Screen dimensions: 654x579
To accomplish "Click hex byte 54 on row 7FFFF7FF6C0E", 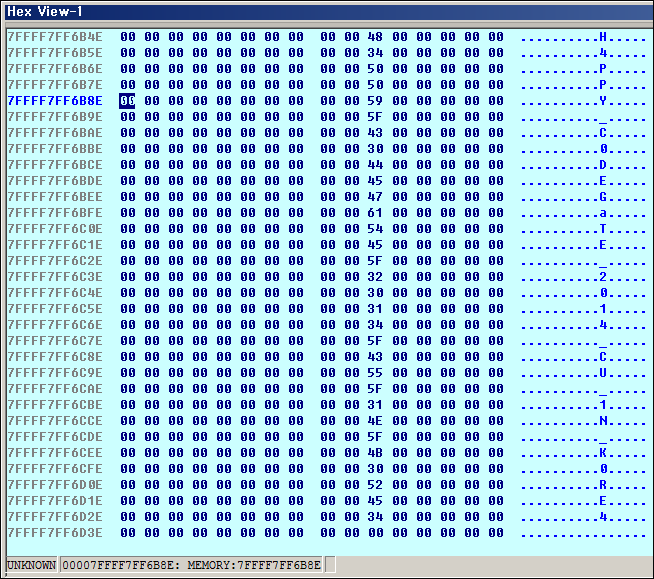I will coord(375,229).
